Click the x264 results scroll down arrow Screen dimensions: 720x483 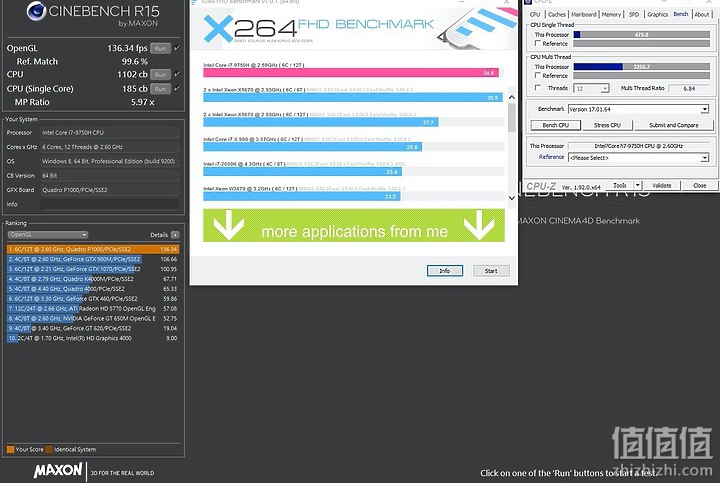pyautogui.click(x=512, y=198)
